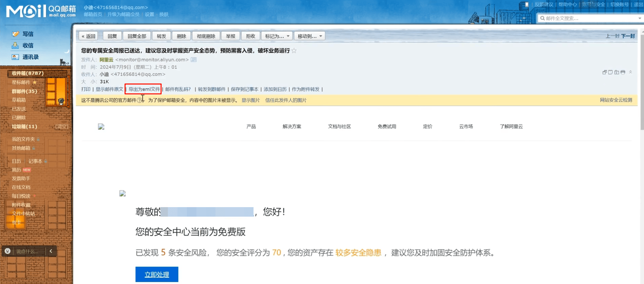Click the 通讯录 contact card icon
The height and width of the screenshot is (284, 644).
[15, 57]
